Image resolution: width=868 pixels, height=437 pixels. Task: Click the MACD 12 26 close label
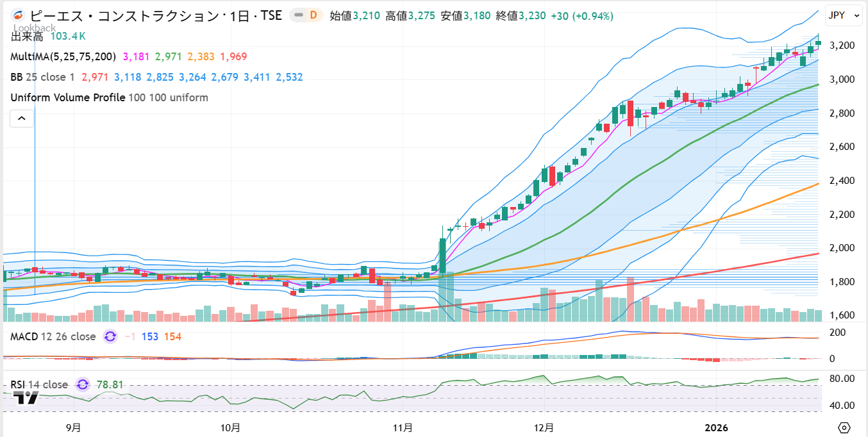pyautogui.click(x=53, y=336)
